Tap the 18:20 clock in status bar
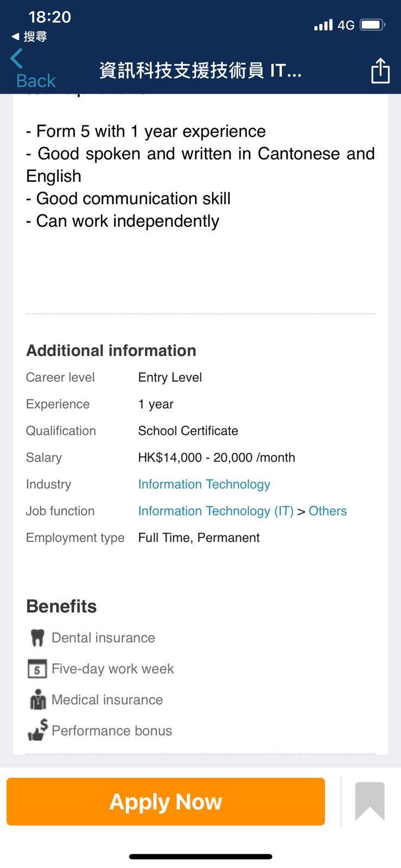401x868 pixels. [x=49, y=17]
